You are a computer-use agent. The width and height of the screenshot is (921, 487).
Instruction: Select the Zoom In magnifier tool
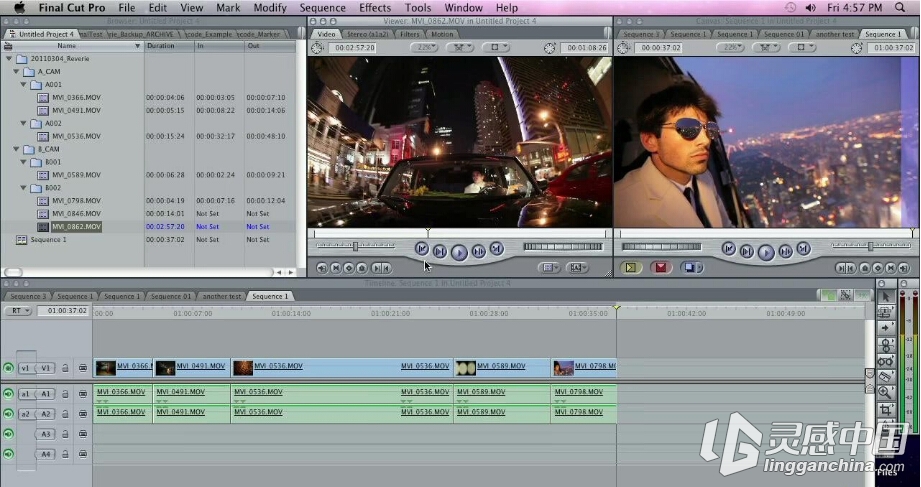coord(885,392)
